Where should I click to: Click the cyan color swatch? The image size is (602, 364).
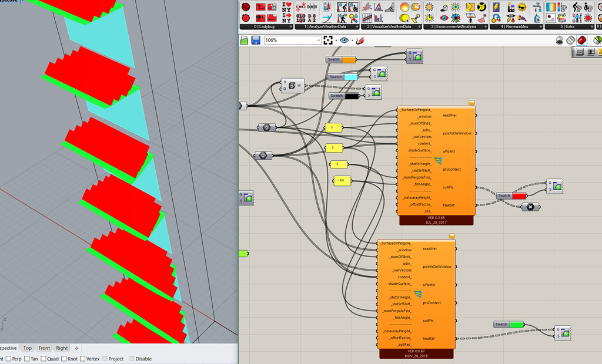(x=350, y=77)
